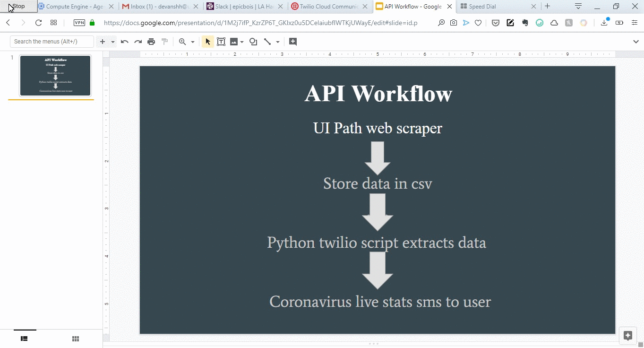The width and height of the screenshot is (644, 348).
Task: Switch to filmstrip view
Action: [x=25, y=339]
